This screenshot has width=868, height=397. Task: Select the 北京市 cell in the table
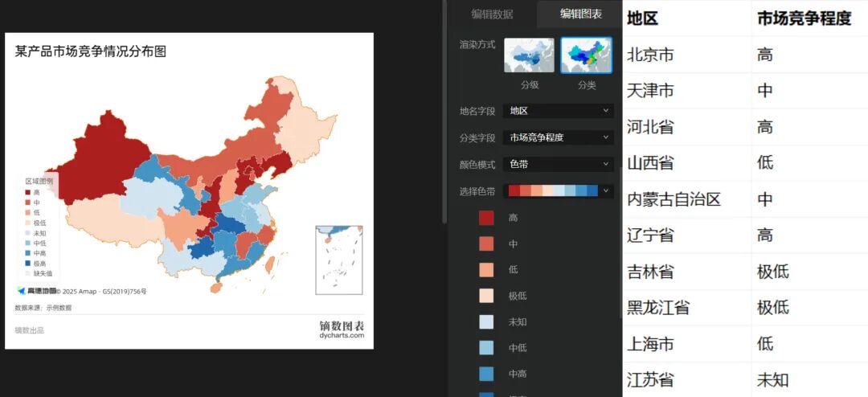click(687, 55)
